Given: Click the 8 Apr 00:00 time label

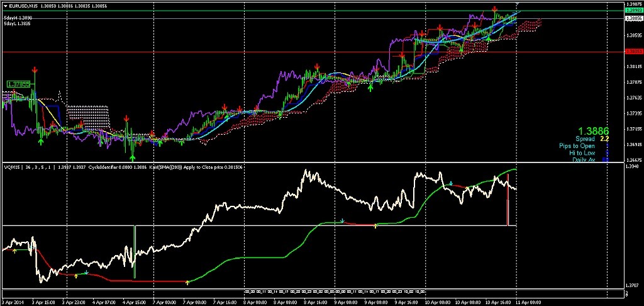Looking at the screenshot, I should point(255,302).
